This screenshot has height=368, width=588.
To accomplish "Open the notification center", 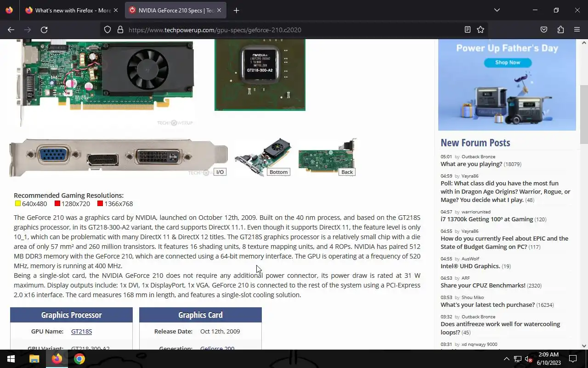I will 573,359.
